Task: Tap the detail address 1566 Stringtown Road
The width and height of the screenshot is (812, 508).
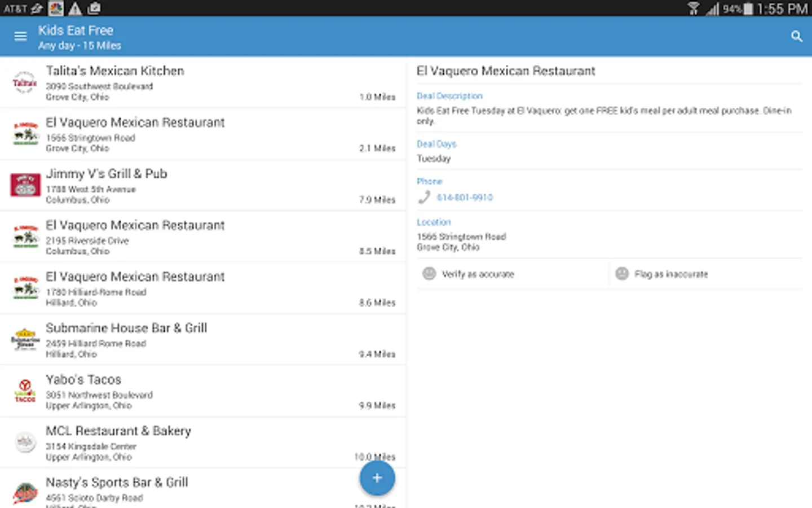Action: pyautogui.click(x=461, y=237)
